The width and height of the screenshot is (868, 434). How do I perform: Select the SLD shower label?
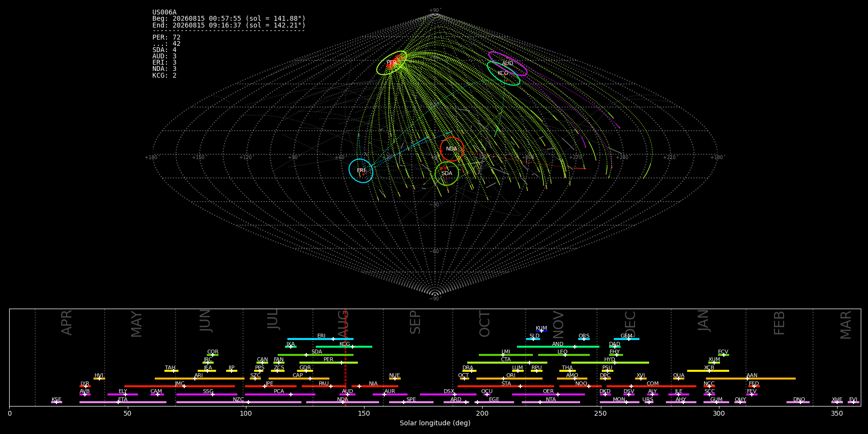(534, 336)
